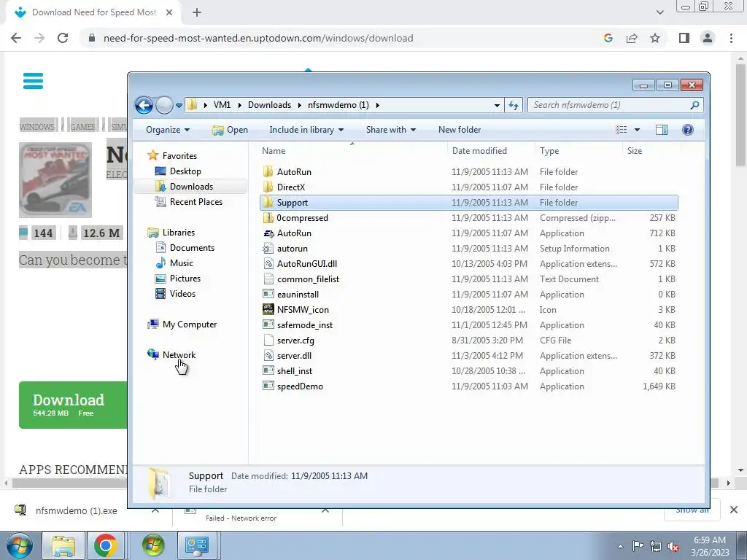Reload the page in Chrome

(63, 38)
